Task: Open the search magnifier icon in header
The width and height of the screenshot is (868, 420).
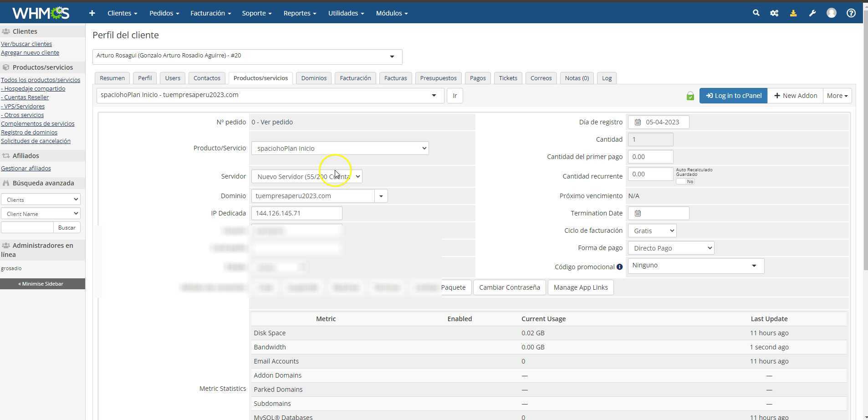Action: (x=756, y=13)
